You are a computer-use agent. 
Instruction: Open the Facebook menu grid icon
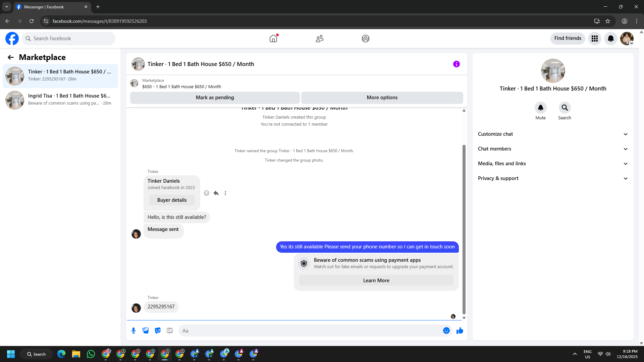point(595,39)
